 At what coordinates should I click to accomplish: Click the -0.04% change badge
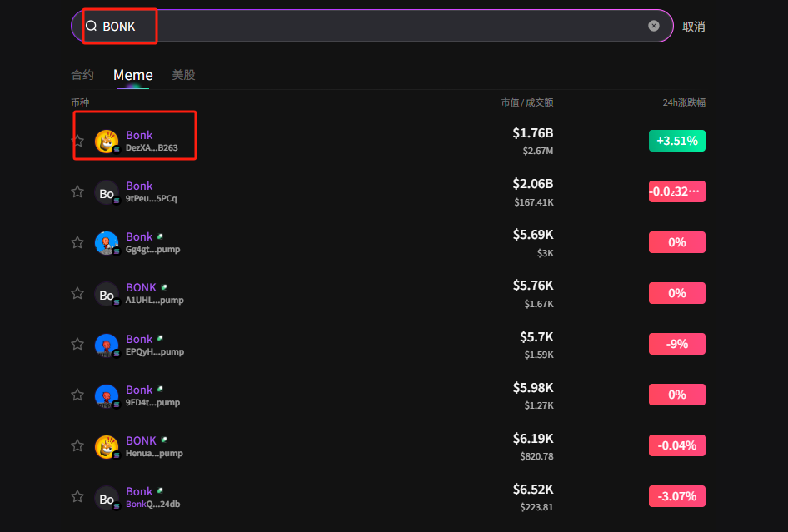pyautogui.click(x=677, y=445)
